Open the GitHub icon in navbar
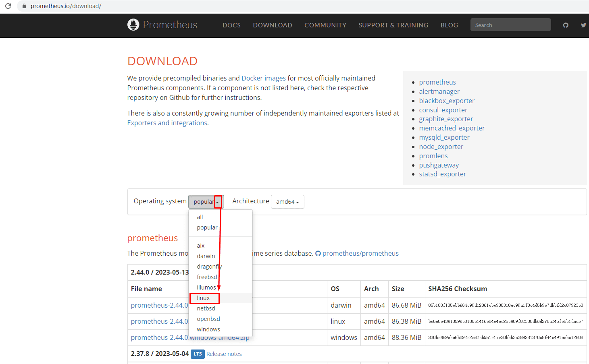Image resolution: width=589 pixels, height=364 pixels. 566,25
